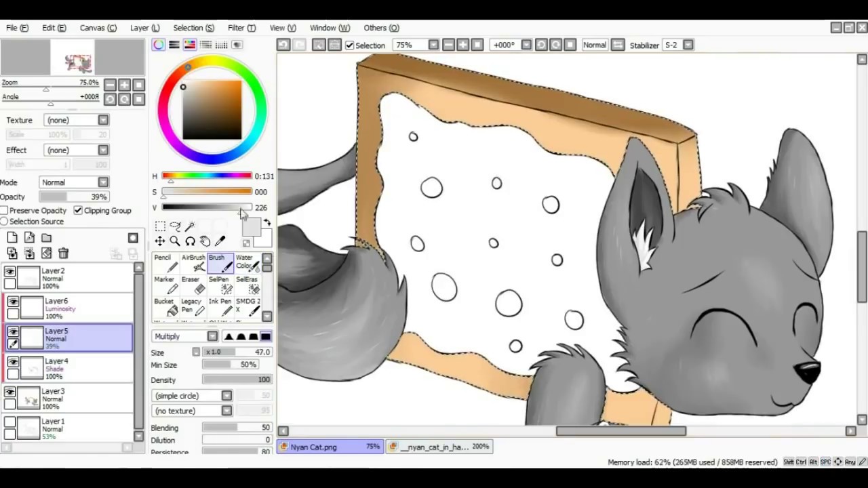Select the SelPen tool

[x=220, y=285]
